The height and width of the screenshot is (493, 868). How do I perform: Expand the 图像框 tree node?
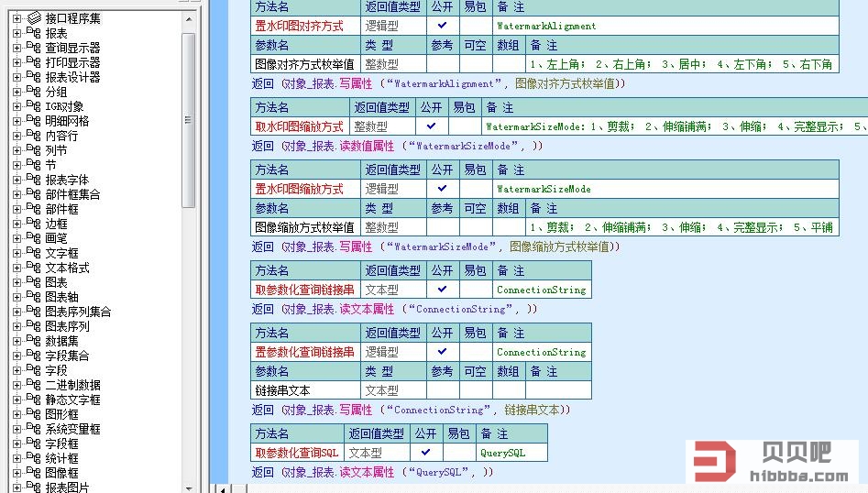(x=17, y=473)
